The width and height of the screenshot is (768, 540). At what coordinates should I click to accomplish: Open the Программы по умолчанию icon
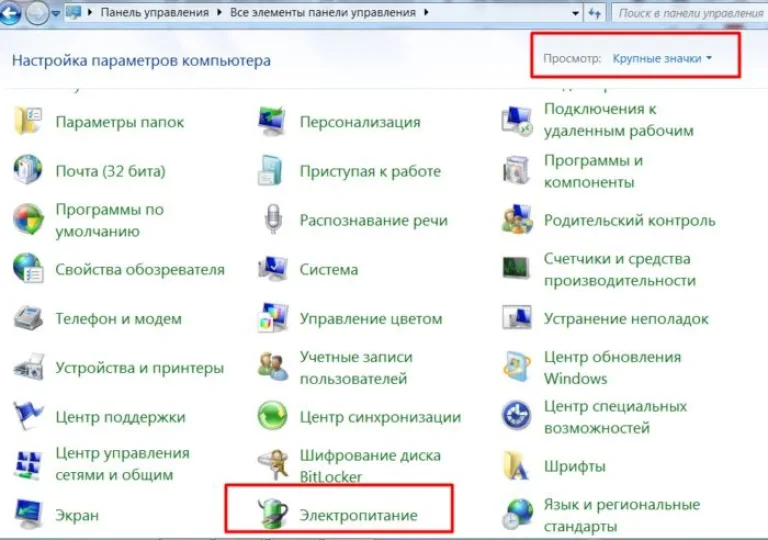point(28,219)
